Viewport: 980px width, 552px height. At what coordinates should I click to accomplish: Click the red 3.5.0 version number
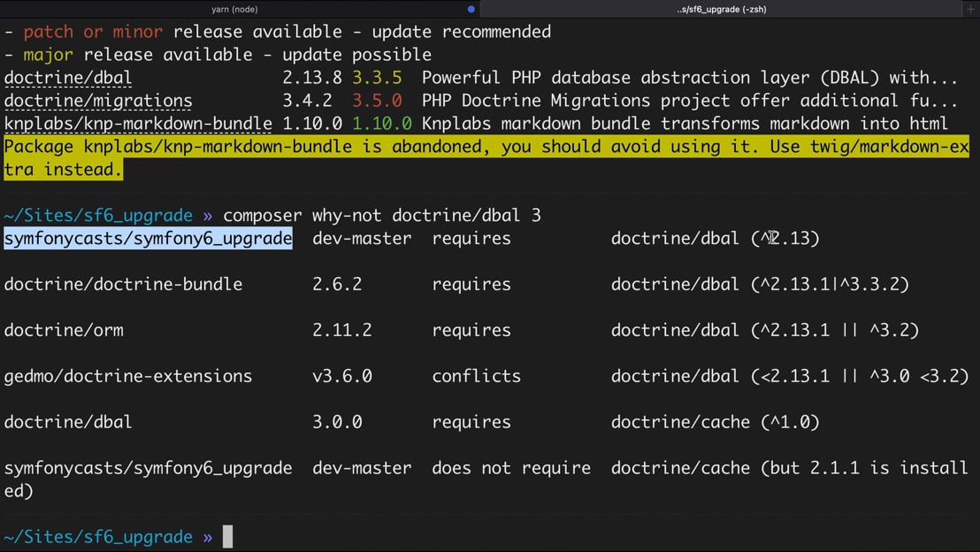click(377, 101)
